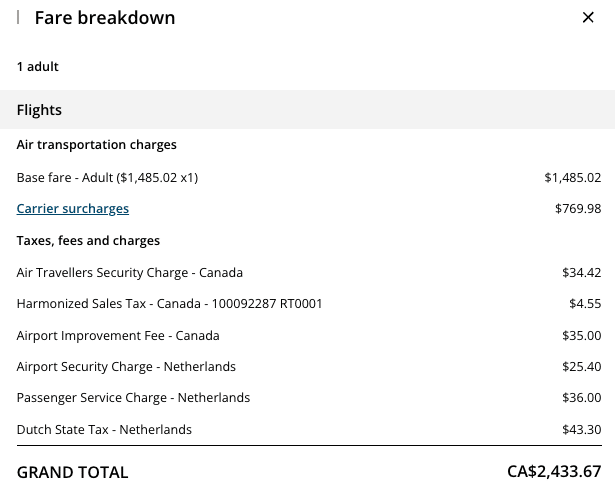This screenshot has width=615, height=495.
Task: Click the Taxes, fees and charges heading
Action: (88, 241)
